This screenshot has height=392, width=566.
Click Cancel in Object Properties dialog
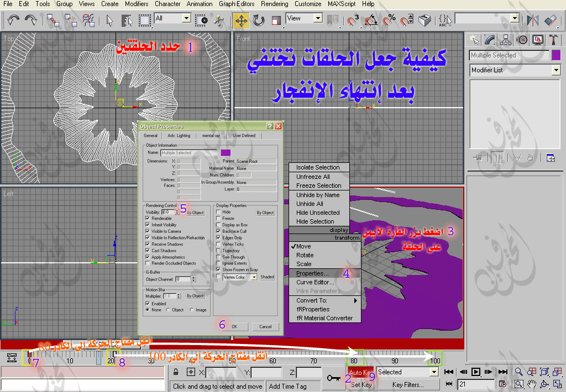(x=265, y=326)
